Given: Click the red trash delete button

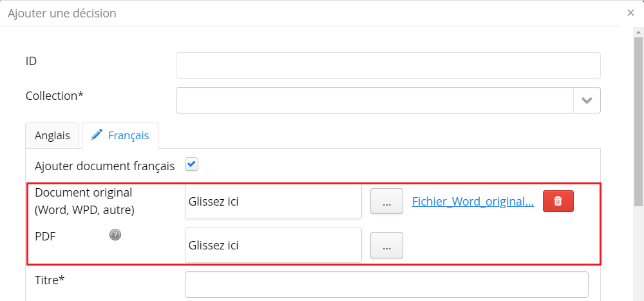Looking at the screenshot, I should click(x=558, y=201).
